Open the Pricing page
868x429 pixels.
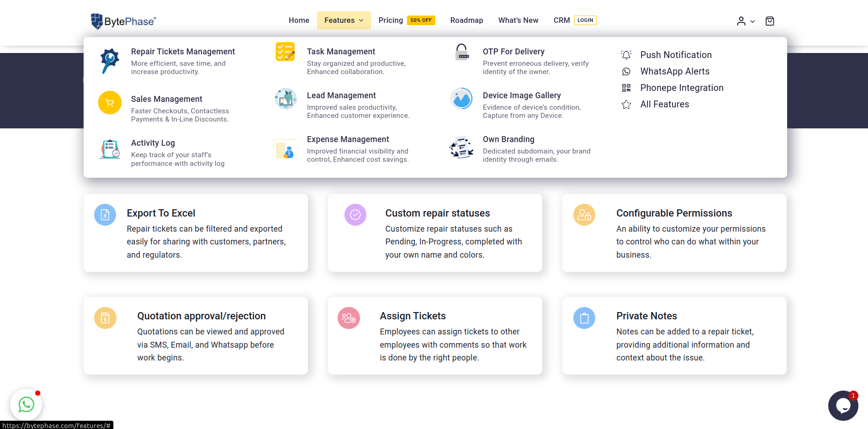pyautogui.click(x=391, y=20)
